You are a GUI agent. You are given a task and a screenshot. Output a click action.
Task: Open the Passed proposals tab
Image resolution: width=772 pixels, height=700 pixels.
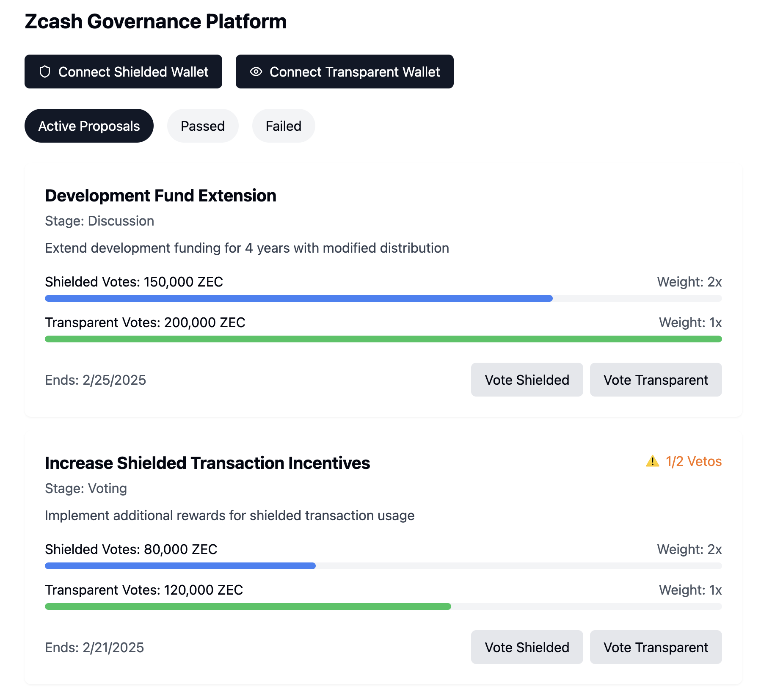[203, 126]
